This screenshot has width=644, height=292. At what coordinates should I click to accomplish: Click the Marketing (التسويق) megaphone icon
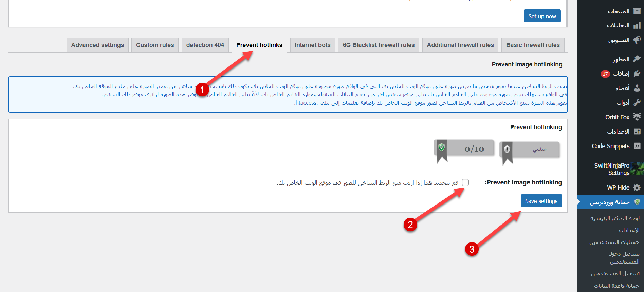click(x=637, y=40)
